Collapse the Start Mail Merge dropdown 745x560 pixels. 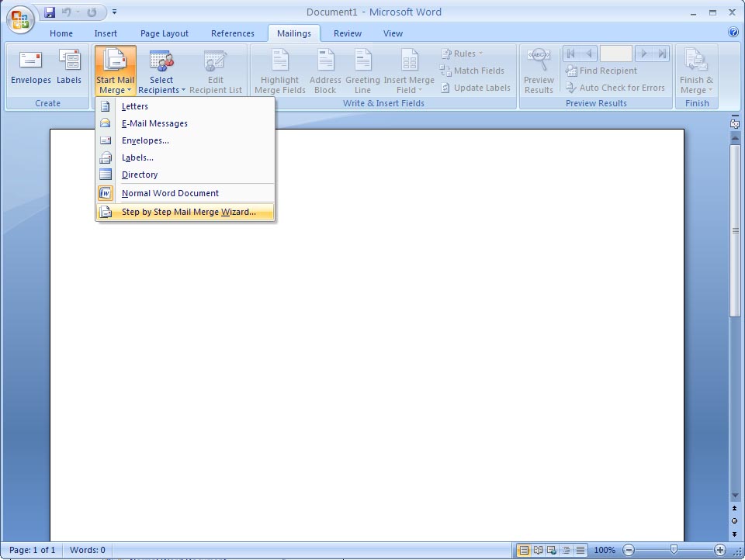(116, 71)
